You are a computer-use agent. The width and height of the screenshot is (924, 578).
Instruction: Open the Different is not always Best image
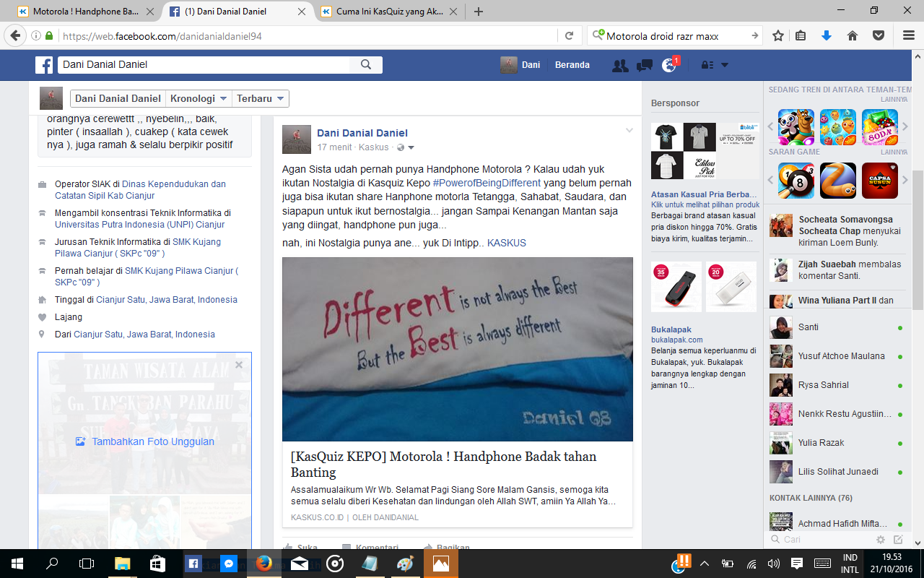point(458,349)
